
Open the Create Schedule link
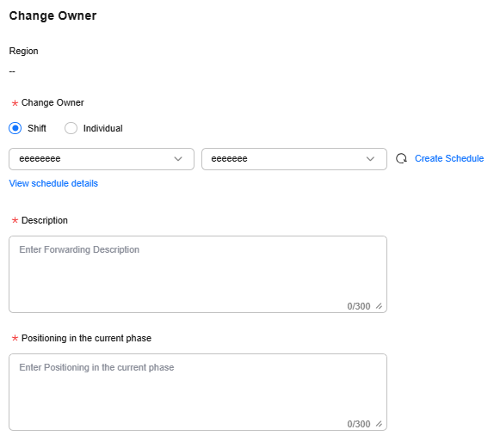[449, 158]
